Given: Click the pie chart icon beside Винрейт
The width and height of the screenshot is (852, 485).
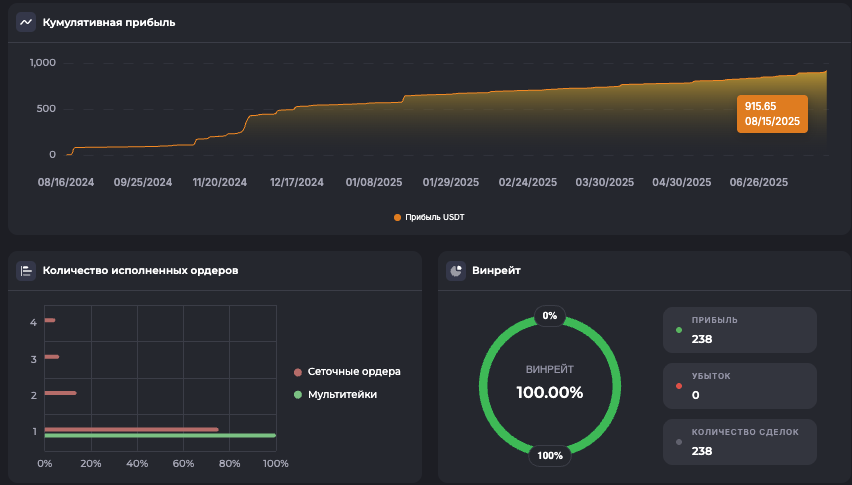Looking at the screenshot, I should click(x=456, y=270).
